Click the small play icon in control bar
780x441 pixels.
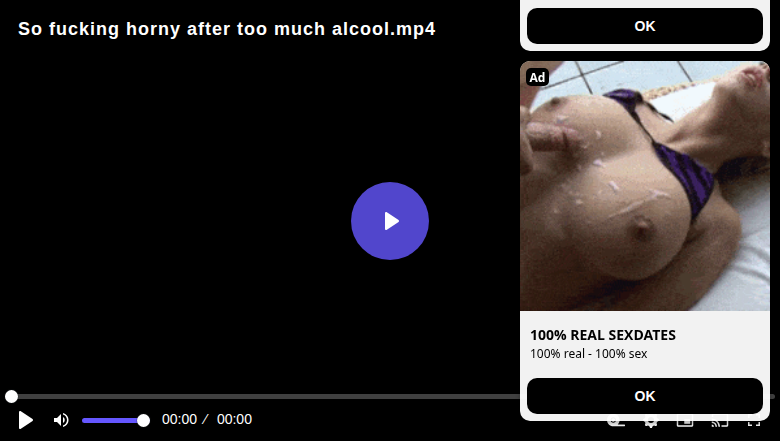coord(25,420)
